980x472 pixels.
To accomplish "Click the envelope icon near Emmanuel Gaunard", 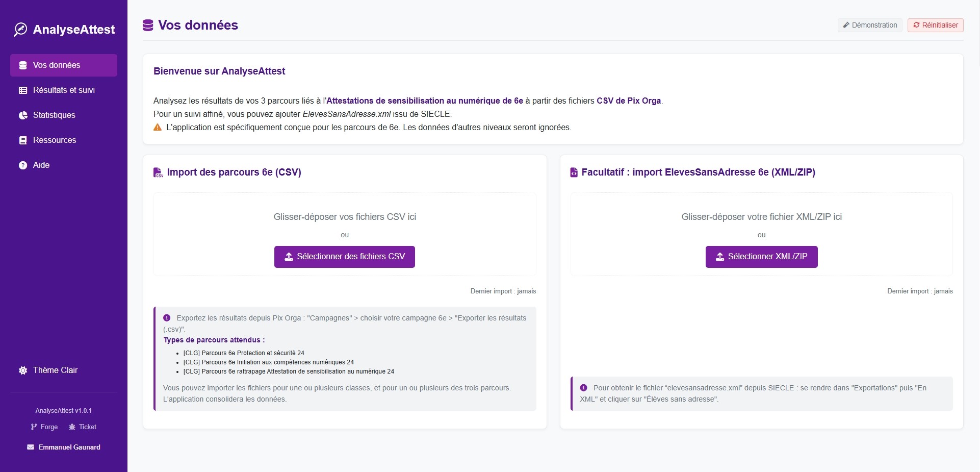I will (31, 447).
